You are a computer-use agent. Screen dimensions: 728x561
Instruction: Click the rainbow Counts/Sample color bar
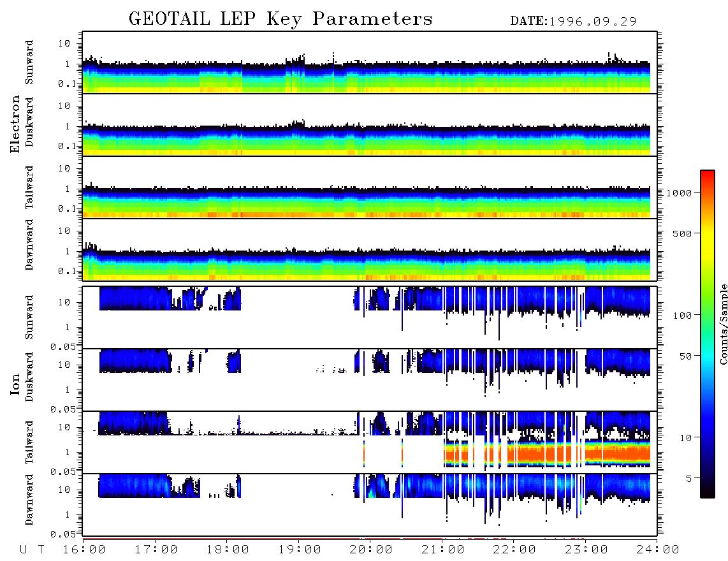[708, 334]
